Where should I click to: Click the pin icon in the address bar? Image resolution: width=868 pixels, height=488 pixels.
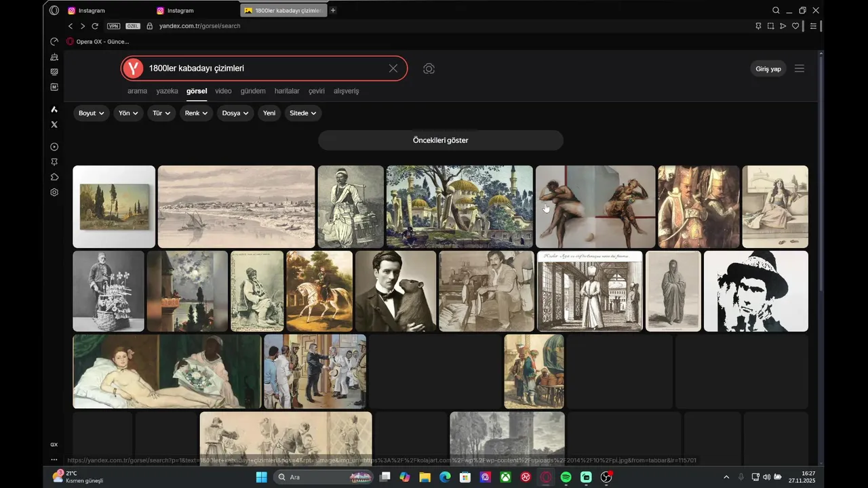click(x=758, y=26)
